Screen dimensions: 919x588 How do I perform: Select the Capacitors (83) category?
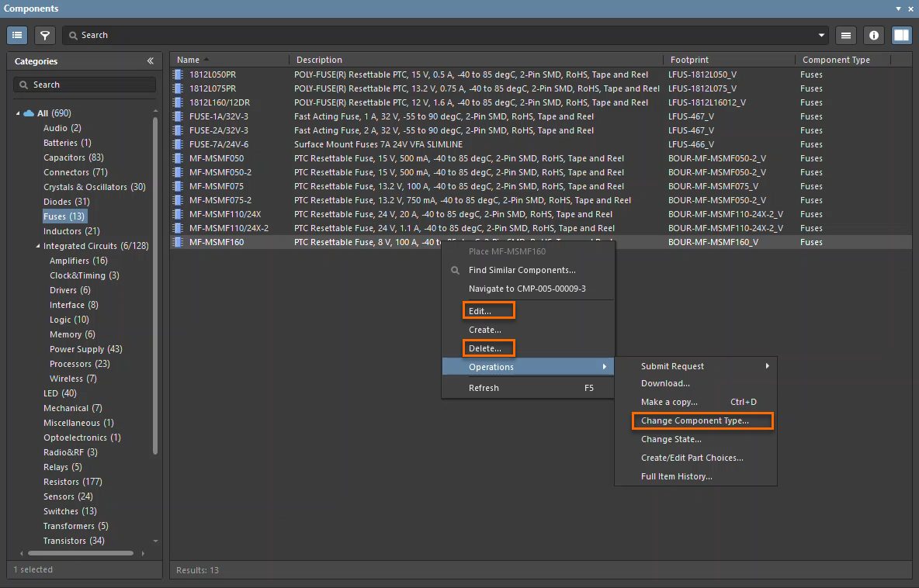click(x=73, y=157)
